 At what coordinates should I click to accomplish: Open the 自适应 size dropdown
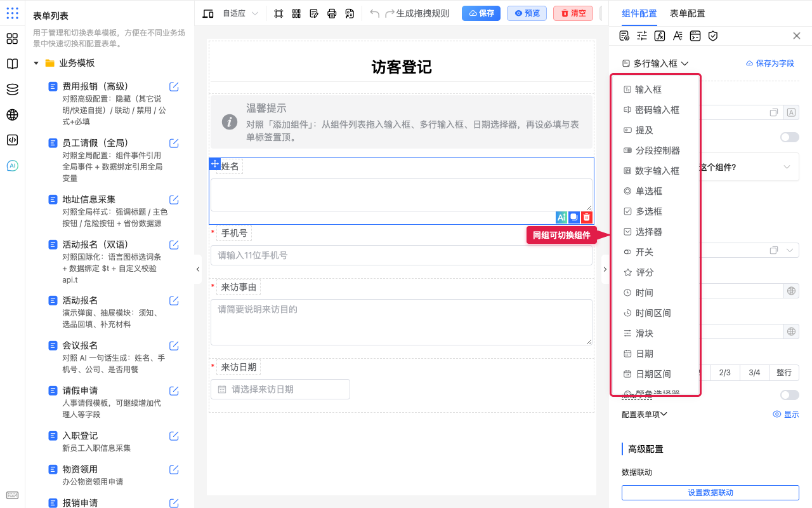(x=240, y=13)
